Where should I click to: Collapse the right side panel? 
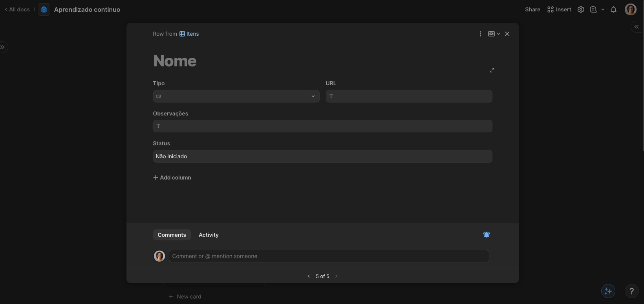click(x=637, y=27)
